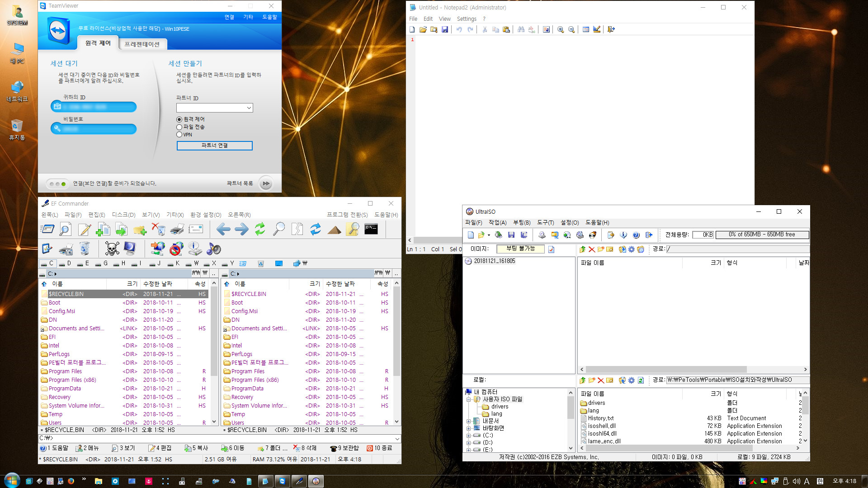The width and height of the screenshot is (868, 488).
Task: Click the skull and crossbones icon in EF Commander
Action: (x=112, y=249)
